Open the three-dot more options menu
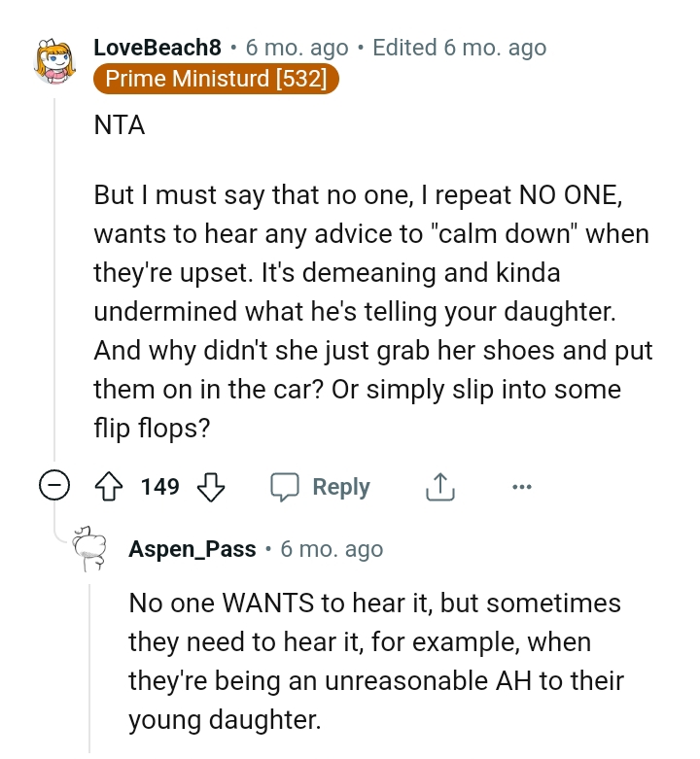 click(x=522, y=487)
